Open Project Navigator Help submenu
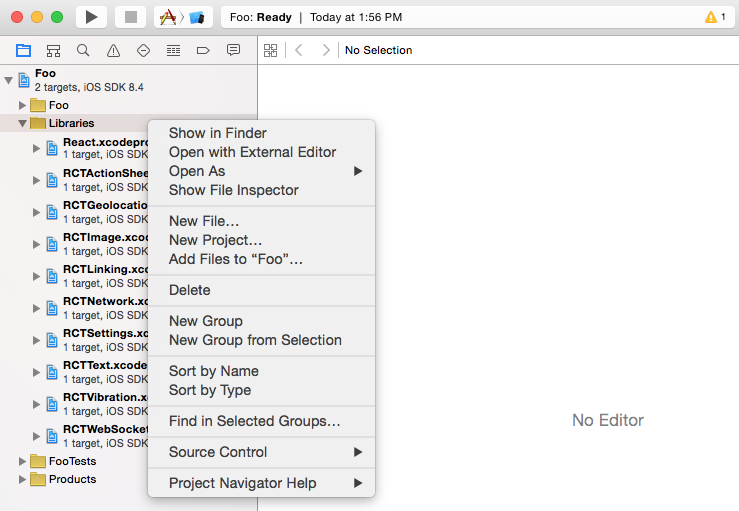Viewport: 739px width, 511px height. [x=262, y=483]
